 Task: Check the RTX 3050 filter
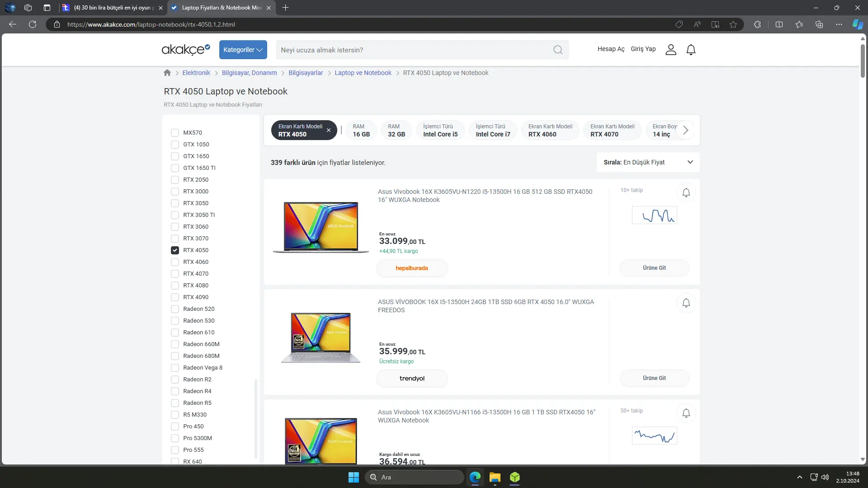175,203
